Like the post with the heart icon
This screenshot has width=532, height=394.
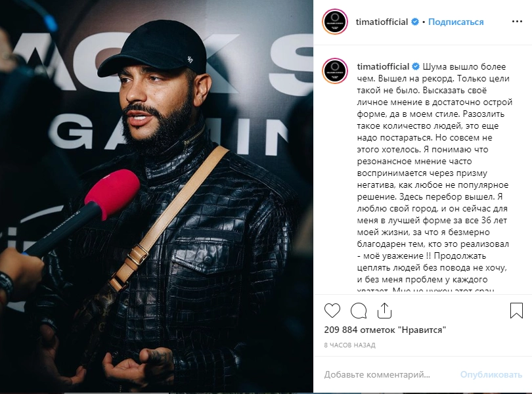[332, 311]
